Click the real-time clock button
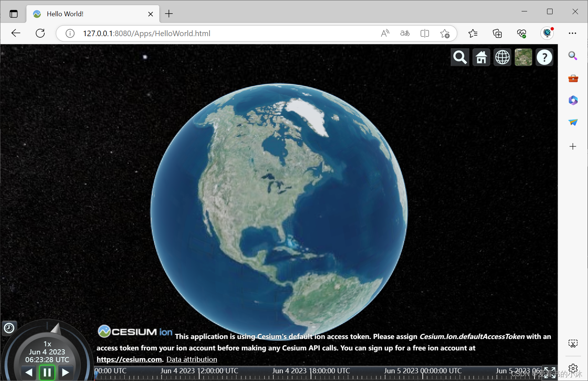Image resolution: width=588 pixels, height=381 pixels. (9, 328)
